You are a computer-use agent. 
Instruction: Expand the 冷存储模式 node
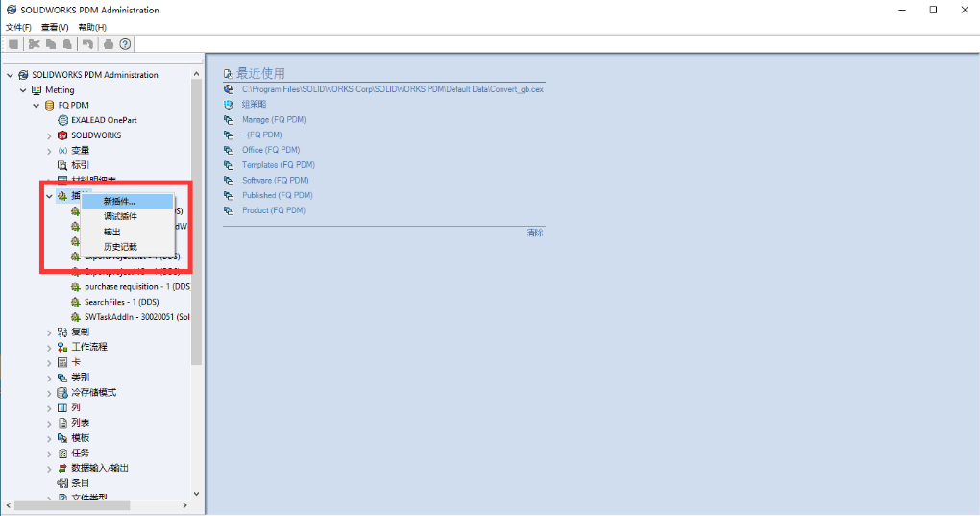(49, 393)
